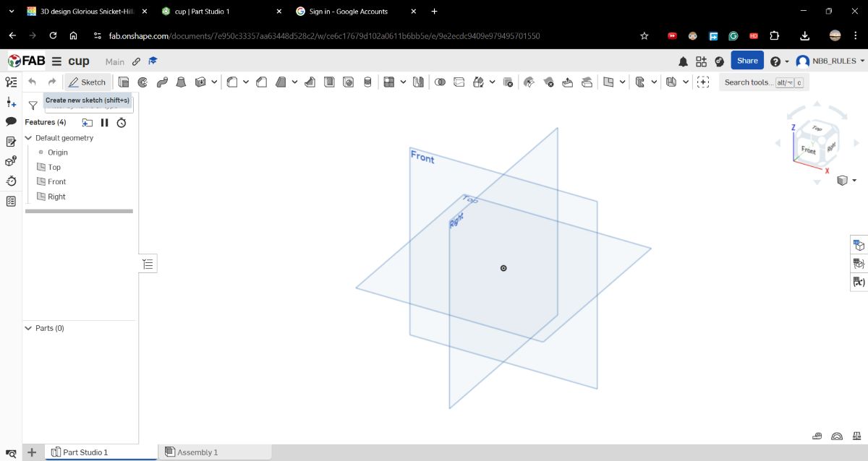This screenshot has width=868, height=461.
Task: Open the Mass properties tool at bottom right
Action: (856, 435)
